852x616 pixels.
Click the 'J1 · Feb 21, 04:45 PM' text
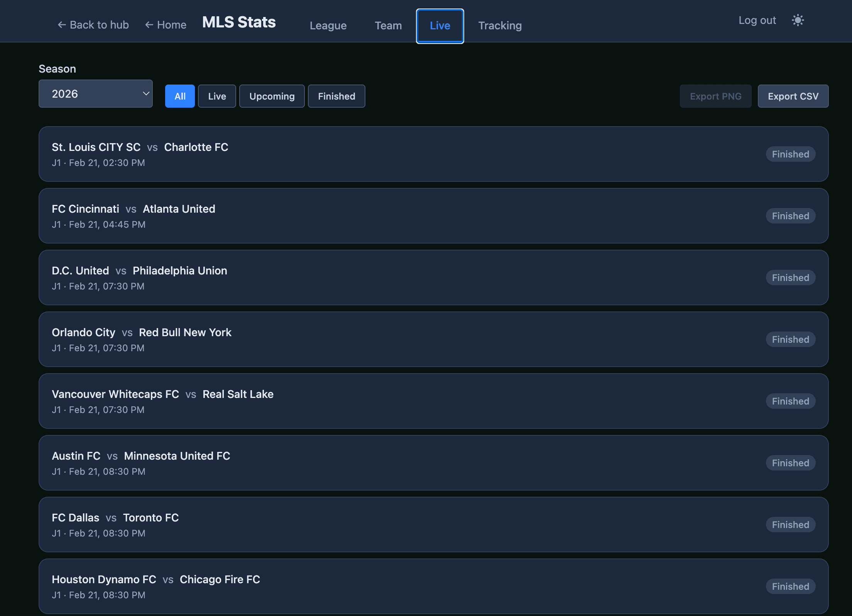tap(99, 225)
